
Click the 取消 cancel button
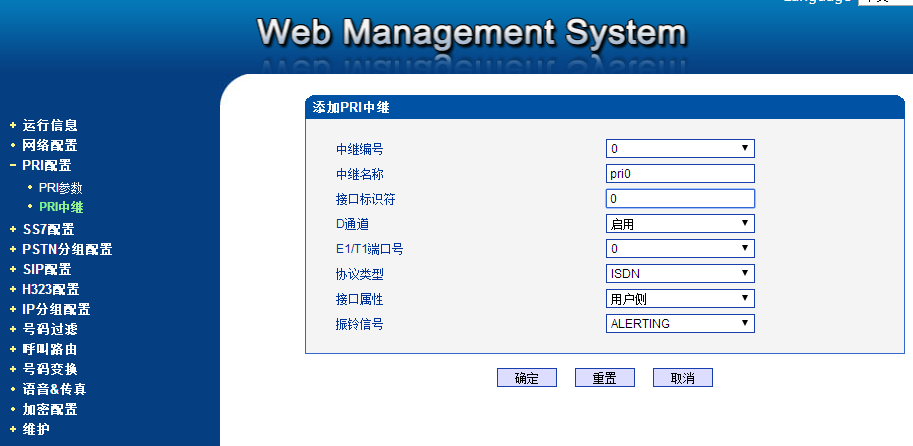click(682, 378)
